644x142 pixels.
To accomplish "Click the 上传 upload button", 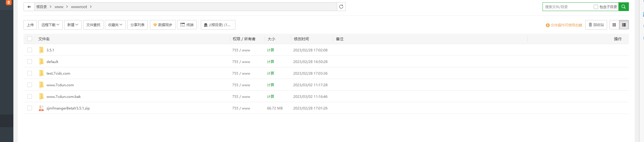I will (30, 25).
